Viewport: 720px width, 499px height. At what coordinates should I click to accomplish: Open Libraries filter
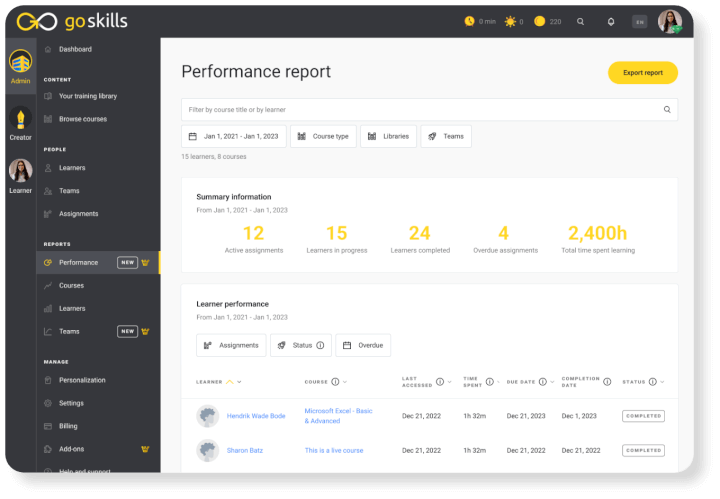point(388,136)
